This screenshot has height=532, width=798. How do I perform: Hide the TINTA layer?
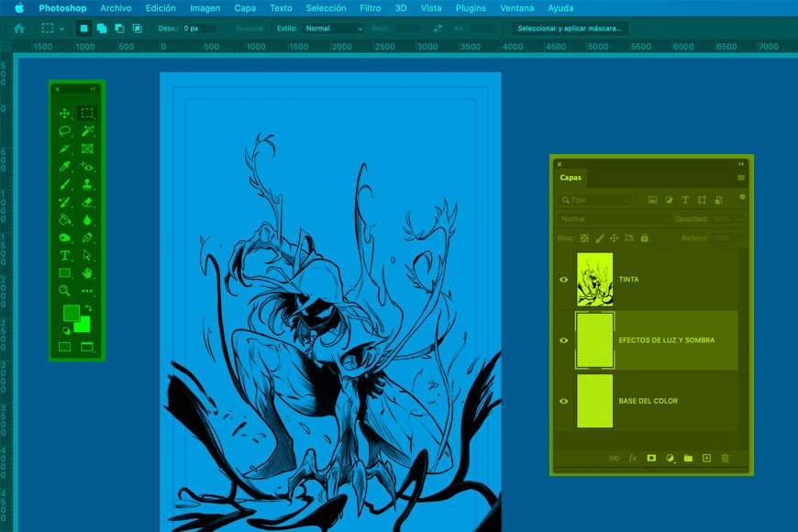pyautogui.click(x=564, y=280)
